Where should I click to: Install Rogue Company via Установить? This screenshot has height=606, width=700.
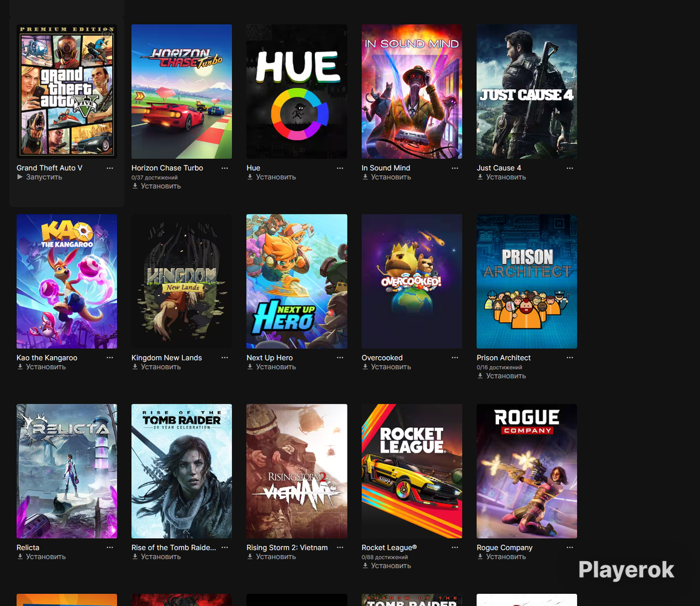coord(501,558)
